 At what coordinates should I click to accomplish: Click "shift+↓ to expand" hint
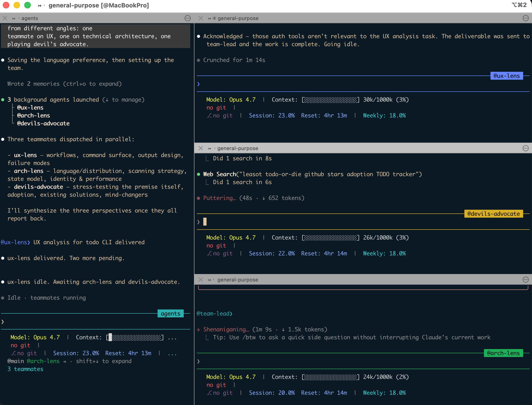(104, 361)
